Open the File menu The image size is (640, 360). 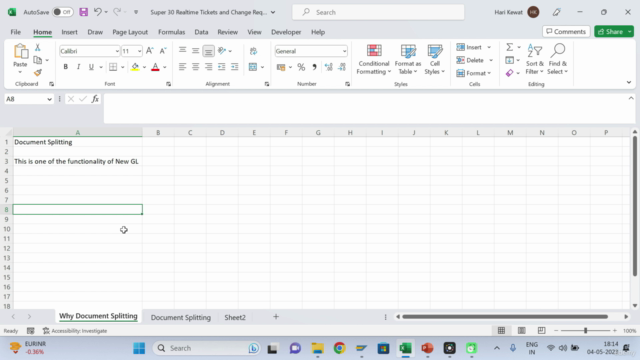(16, 32)
